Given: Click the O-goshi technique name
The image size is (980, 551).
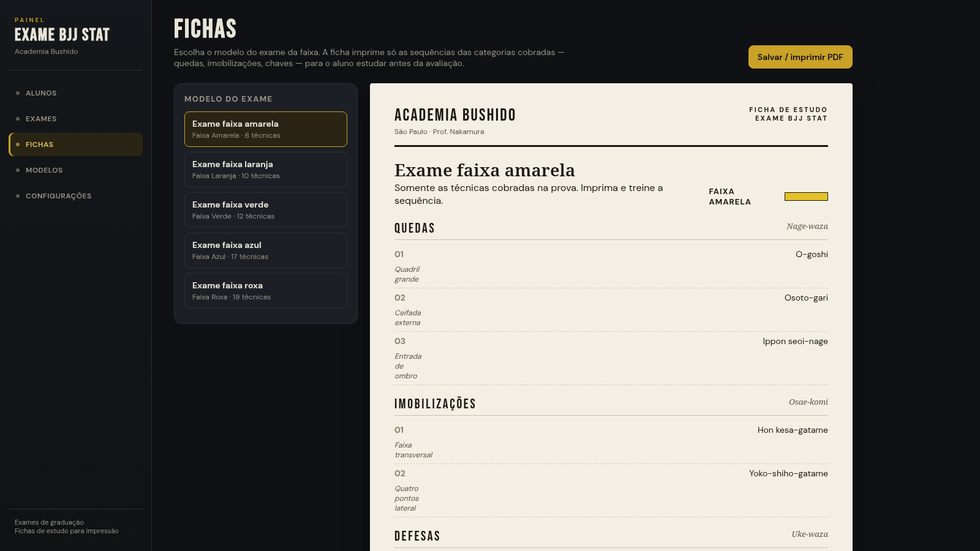Looking at the screenshot, I should click(x=812, y=254).
